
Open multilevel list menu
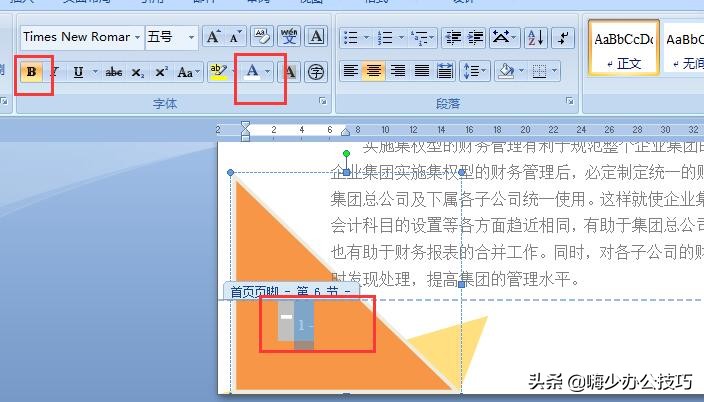click(x=422, y=38)
